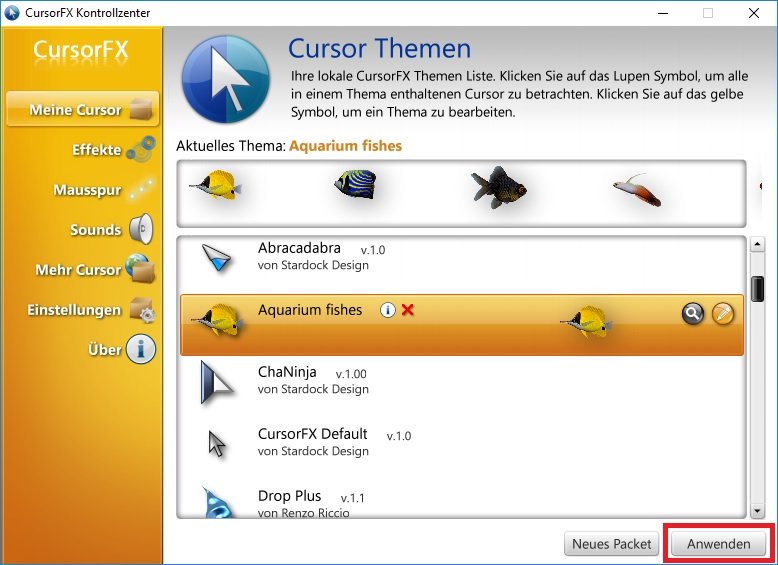Open the Meine Cursor section

point(82,109)
